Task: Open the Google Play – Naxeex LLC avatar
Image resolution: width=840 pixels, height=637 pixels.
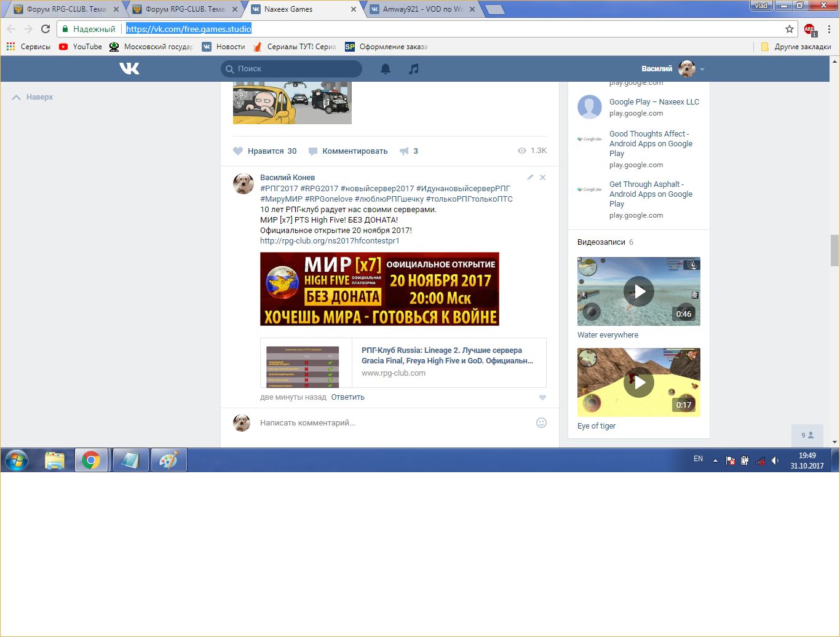Action: click(x=589, y=107)
